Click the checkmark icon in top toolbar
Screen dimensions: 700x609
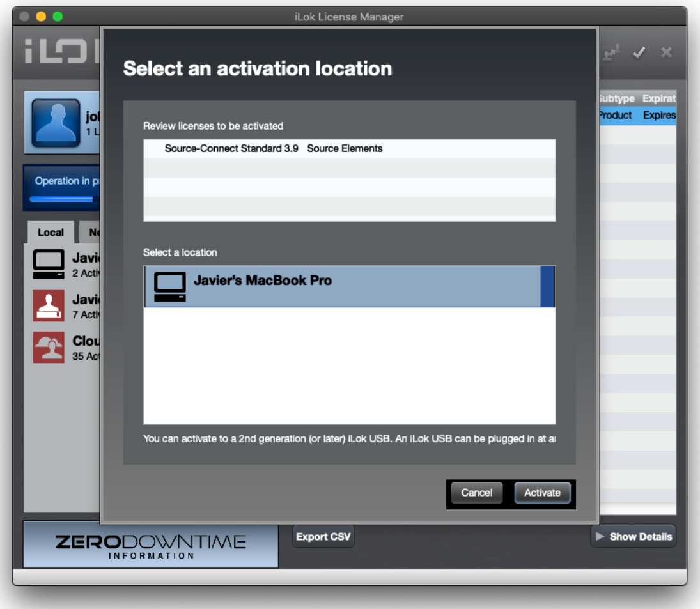pyautogui.click(x=639, y=53)
